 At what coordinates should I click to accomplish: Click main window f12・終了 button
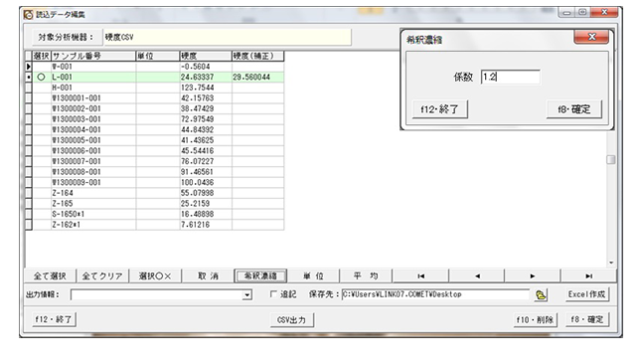pyautogui.click(x=54, y=319)
